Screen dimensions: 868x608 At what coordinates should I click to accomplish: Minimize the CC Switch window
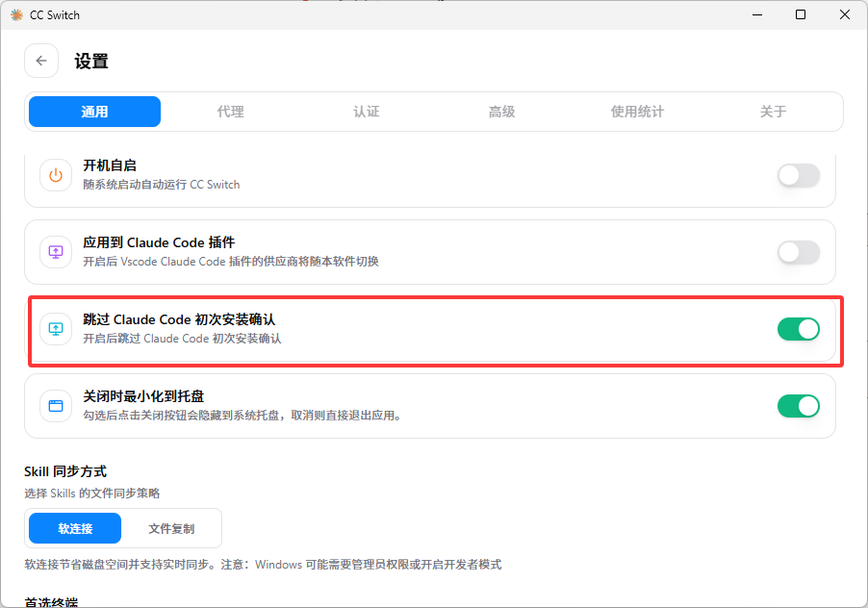tap(757, 15)
